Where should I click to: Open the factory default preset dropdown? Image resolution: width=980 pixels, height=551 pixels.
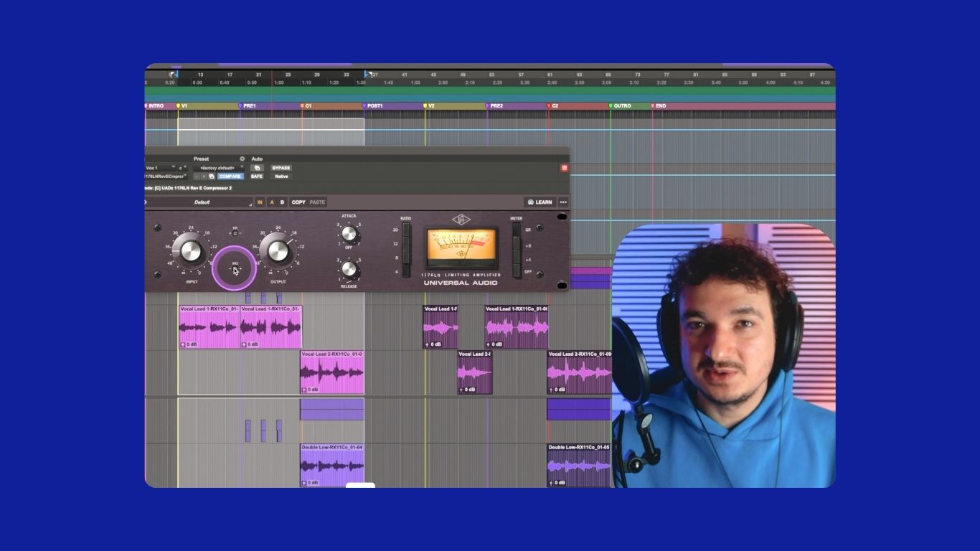click(218, 168)
